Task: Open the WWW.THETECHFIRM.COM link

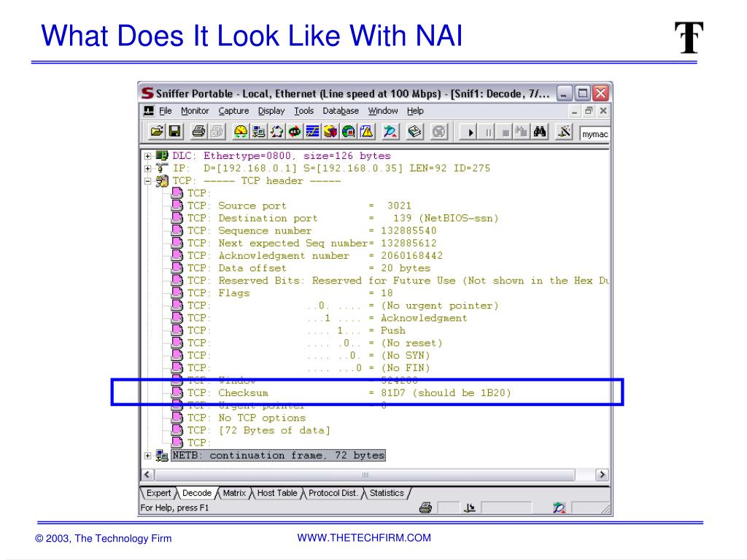Action: pyautogui.click(x=364, y=537)
